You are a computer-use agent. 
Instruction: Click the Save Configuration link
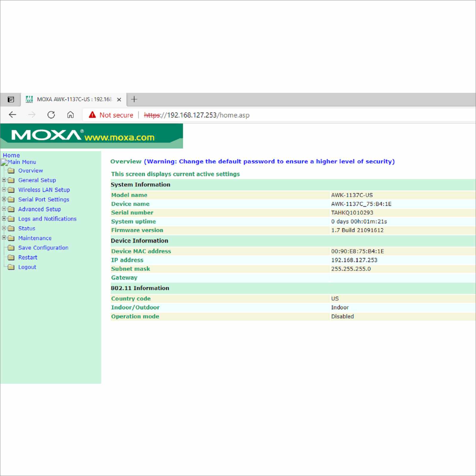pos(43,248)
